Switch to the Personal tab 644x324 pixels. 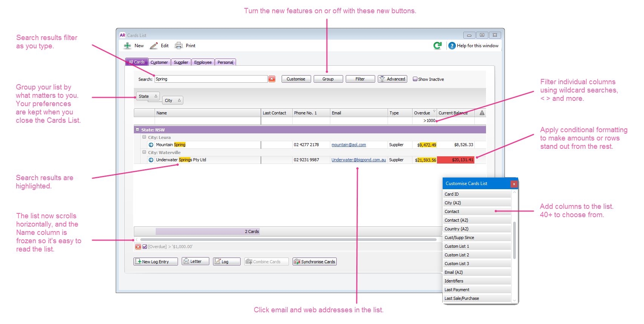click(225, 62)
